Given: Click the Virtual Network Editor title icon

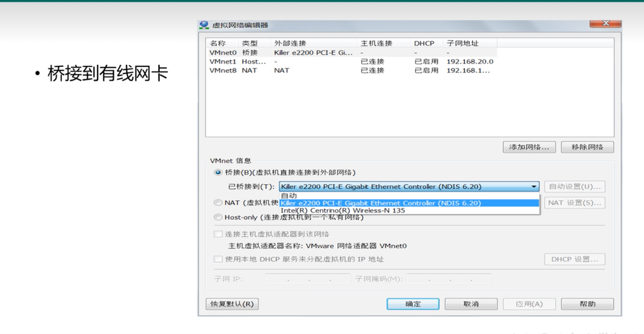Looking at the screenshot, I should 204,25.
